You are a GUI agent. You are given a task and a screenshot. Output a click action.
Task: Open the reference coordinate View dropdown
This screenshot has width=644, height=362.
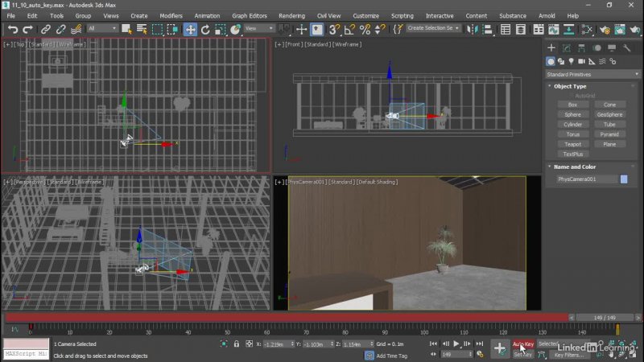click(258, 28)
